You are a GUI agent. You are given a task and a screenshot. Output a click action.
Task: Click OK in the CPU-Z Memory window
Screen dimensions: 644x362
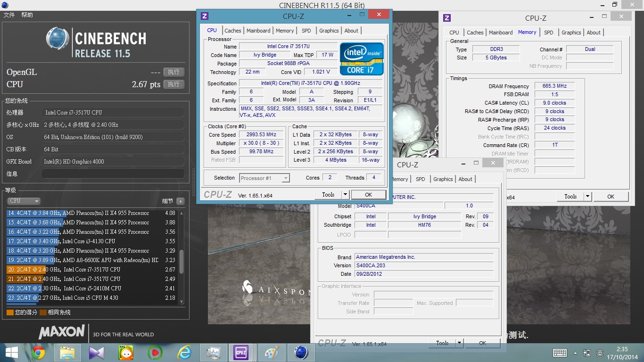611,197
